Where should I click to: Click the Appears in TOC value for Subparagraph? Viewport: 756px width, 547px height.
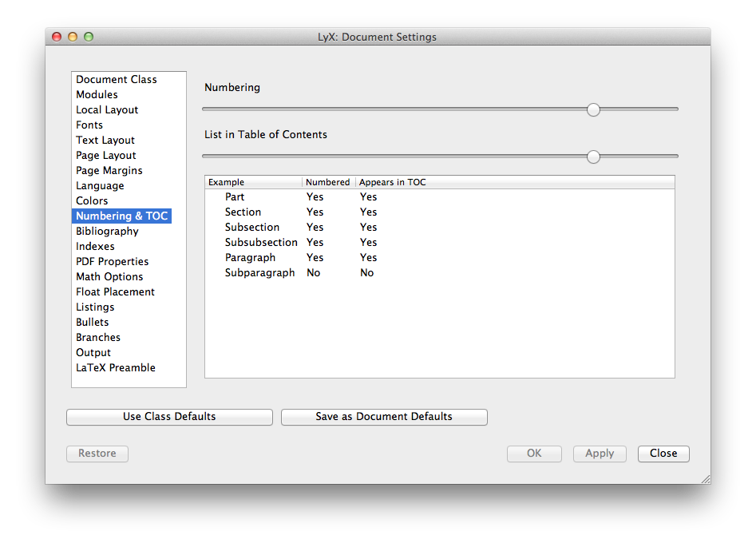coord(367,273)
